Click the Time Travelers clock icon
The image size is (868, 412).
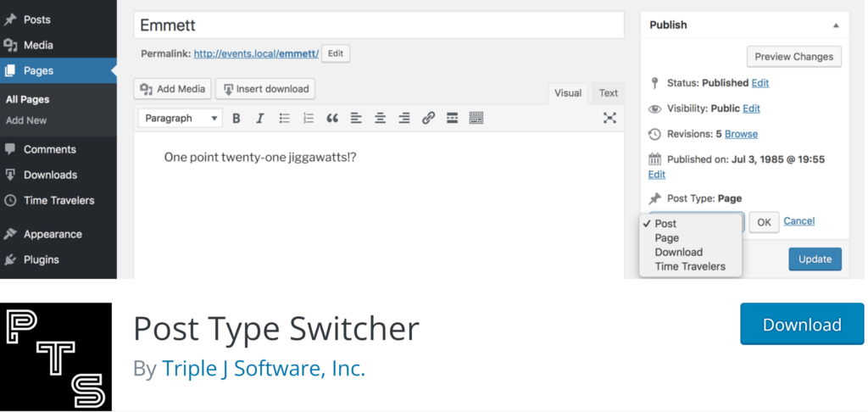point(10,200)
